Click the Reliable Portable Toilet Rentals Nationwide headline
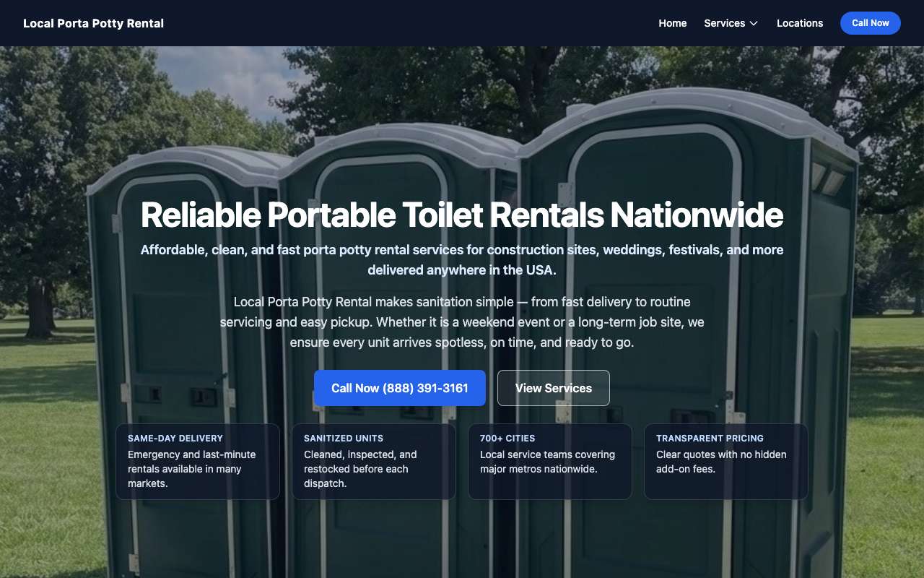Image resolution: width=924 pixels, height=578 pixels. [462, 215]
